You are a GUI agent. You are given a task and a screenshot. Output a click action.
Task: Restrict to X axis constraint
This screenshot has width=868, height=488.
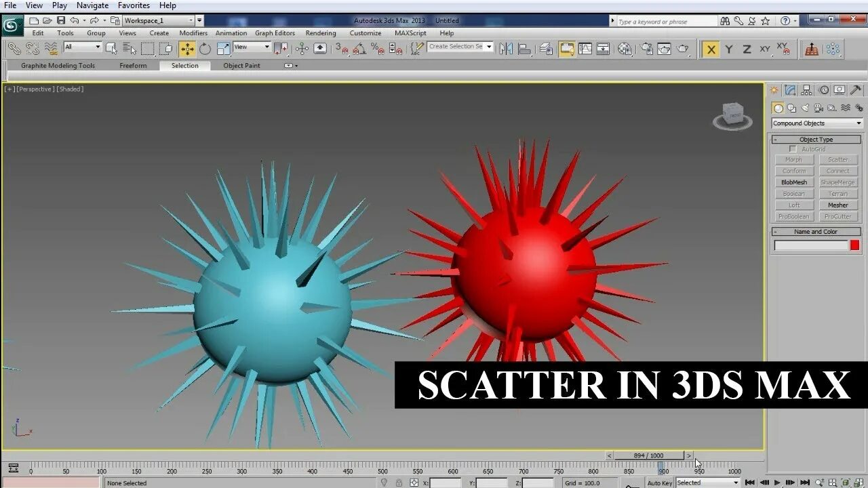[711, 49]
